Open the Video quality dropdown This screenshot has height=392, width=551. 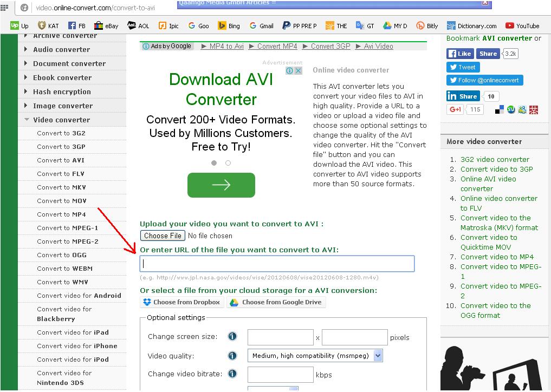[x=315, y=356]
